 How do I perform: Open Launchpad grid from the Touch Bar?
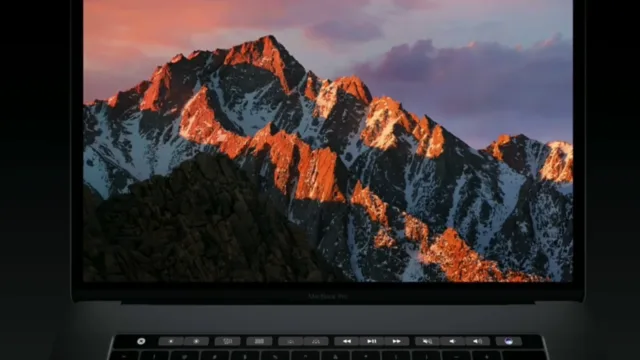[x=259, y=341]
